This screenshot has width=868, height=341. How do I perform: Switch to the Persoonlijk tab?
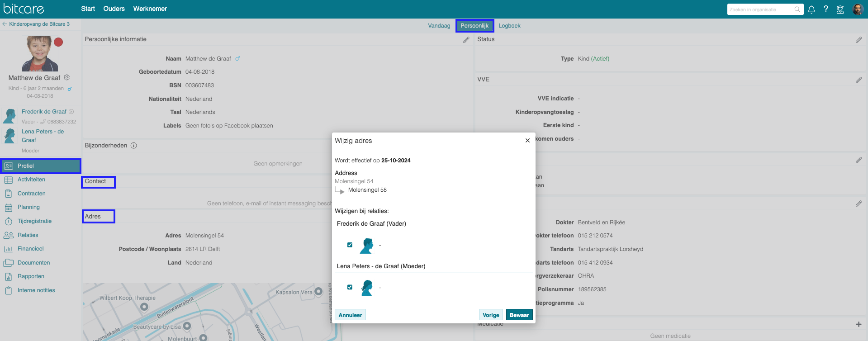coord(474,26)
